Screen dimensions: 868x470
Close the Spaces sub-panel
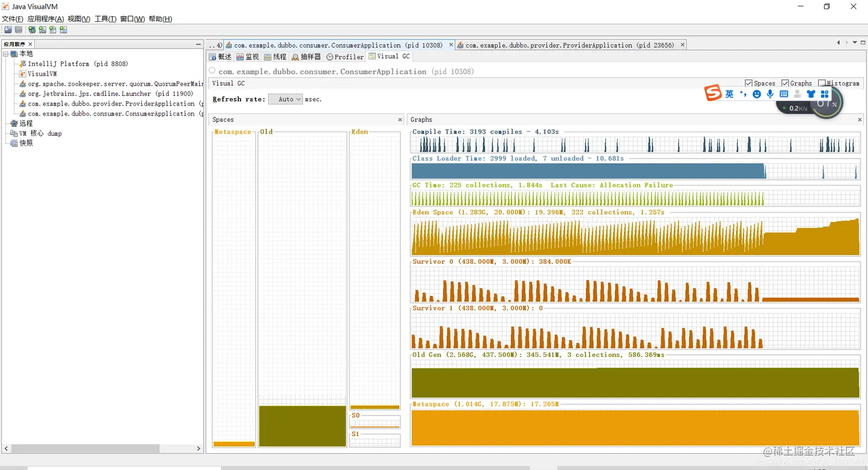400,120
